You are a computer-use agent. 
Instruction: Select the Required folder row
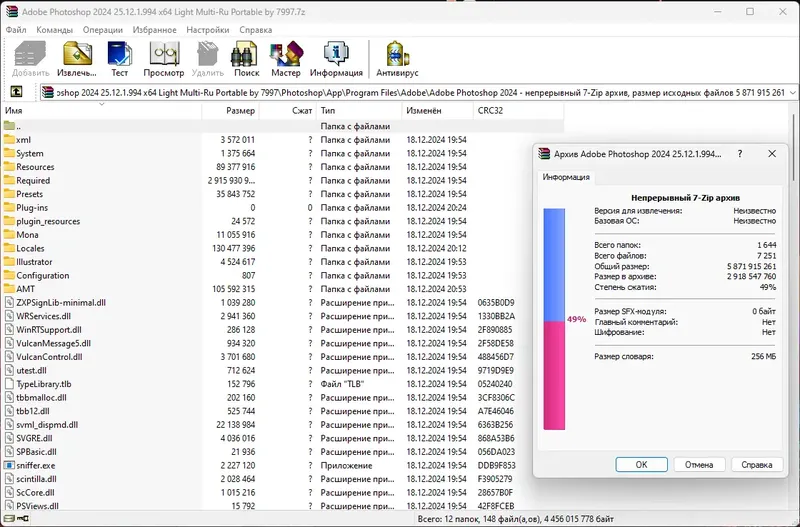point(284,180)
